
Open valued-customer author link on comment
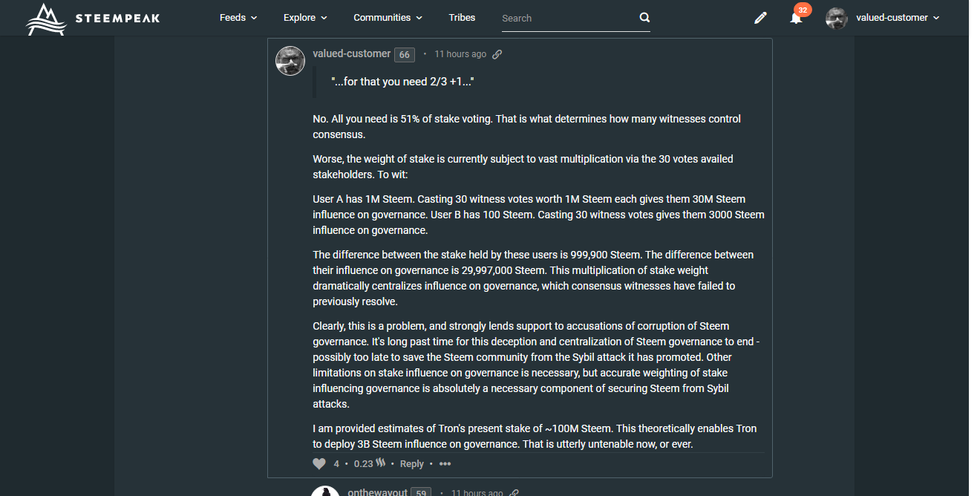pos(351,53)
